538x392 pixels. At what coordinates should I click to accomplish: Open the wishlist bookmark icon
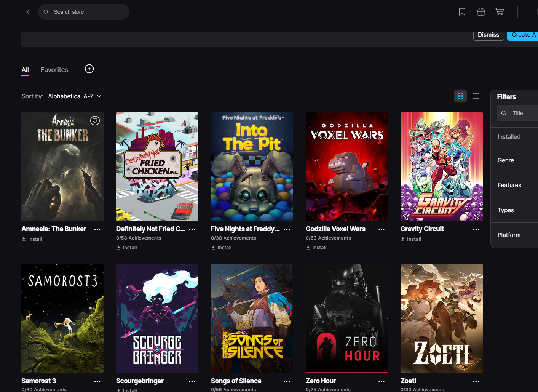(x=462, y=12)
